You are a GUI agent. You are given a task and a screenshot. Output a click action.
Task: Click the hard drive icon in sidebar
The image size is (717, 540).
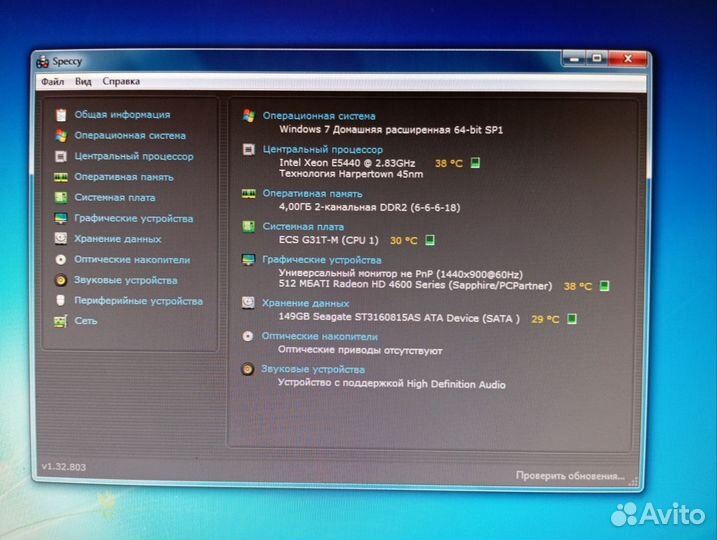click(61, 239)
